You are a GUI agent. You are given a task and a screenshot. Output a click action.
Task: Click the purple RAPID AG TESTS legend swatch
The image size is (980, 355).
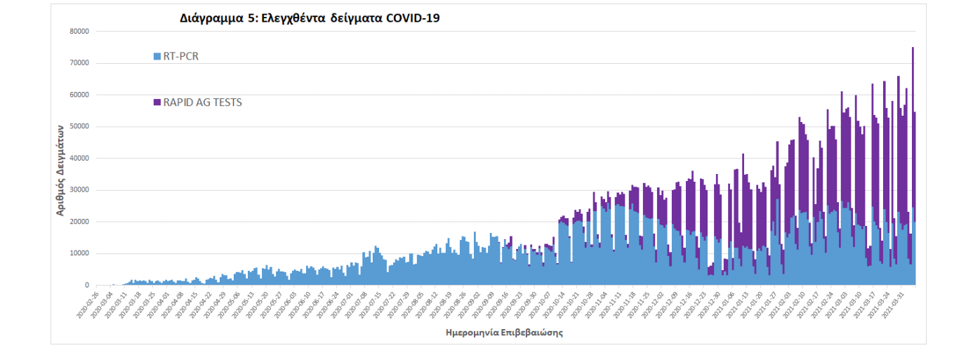157,102
